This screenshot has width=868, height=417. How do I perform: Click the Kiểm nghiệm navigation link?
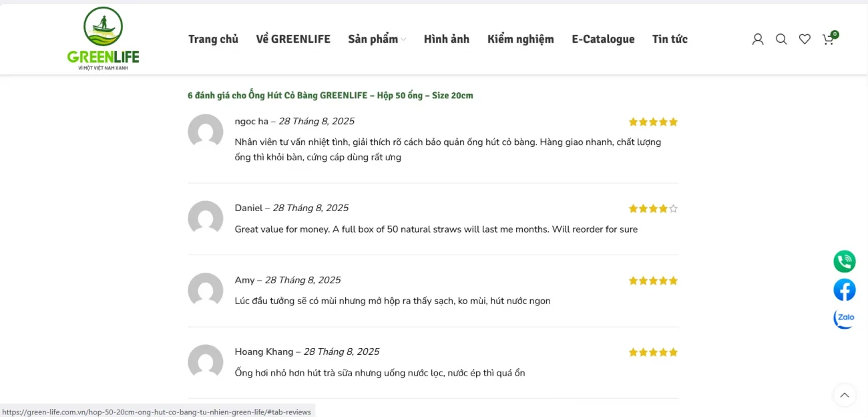520,39
